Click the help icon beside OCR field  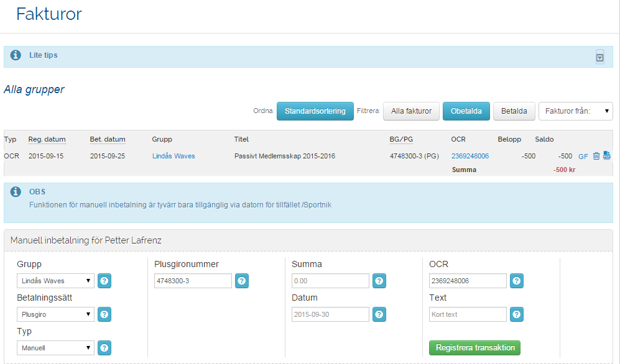click(517, 281)
